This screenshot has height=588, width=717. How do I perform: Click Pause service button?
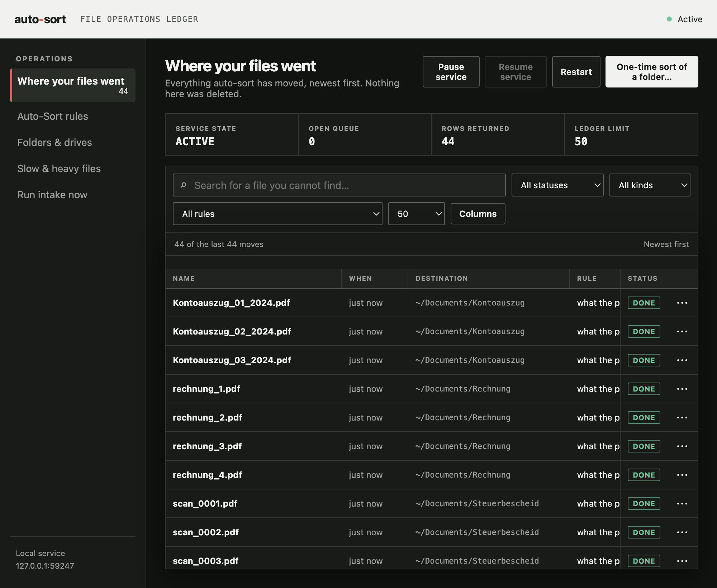click(451, 72)
